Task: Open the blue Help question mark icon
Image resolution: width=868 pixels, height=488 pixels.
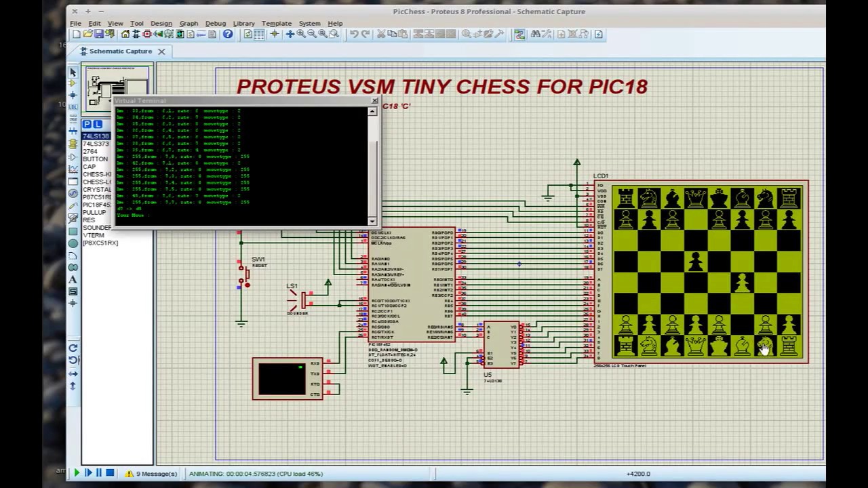Action: click(x=228, y=35)
